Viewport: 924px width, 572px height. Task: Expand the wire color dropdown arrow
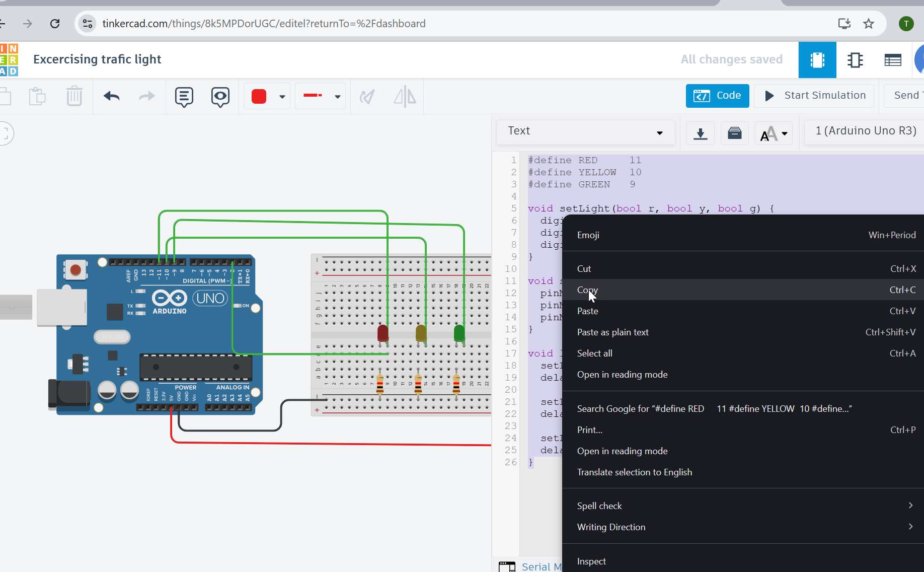point(282,97)
